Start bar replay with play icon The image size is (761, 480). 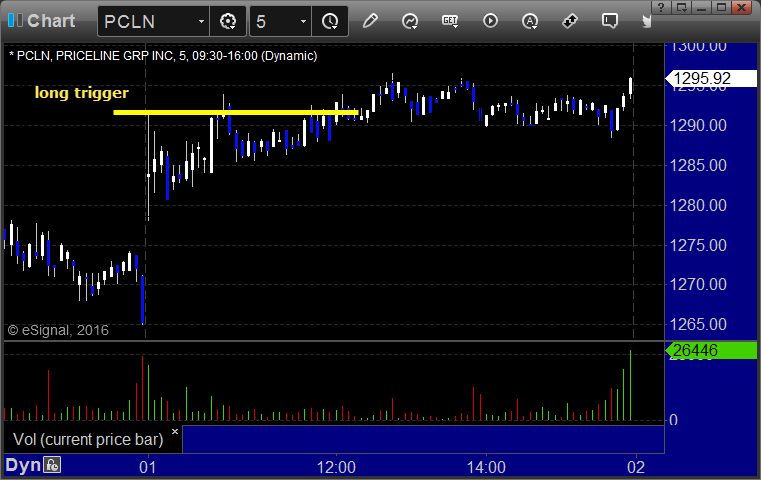click(490, 21)
